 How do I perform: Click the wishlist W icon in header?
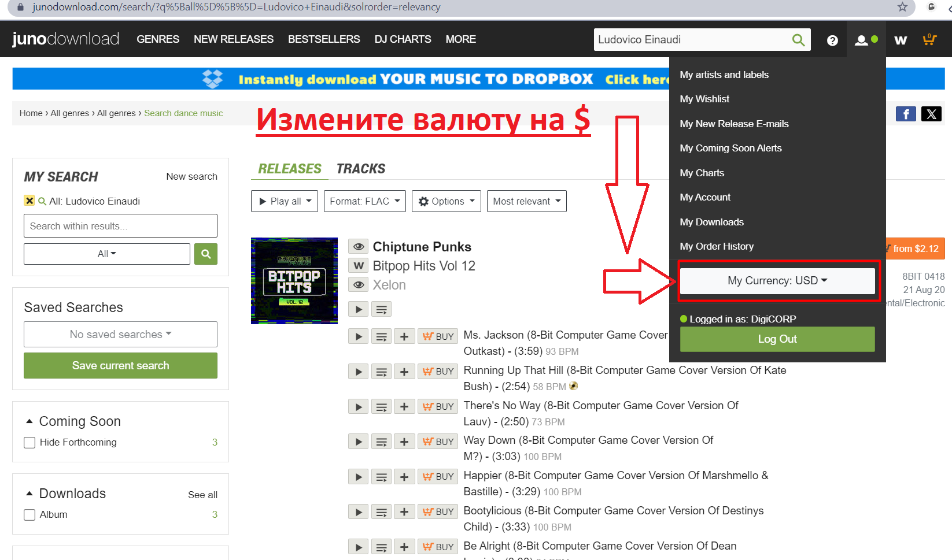pos(900,40)
